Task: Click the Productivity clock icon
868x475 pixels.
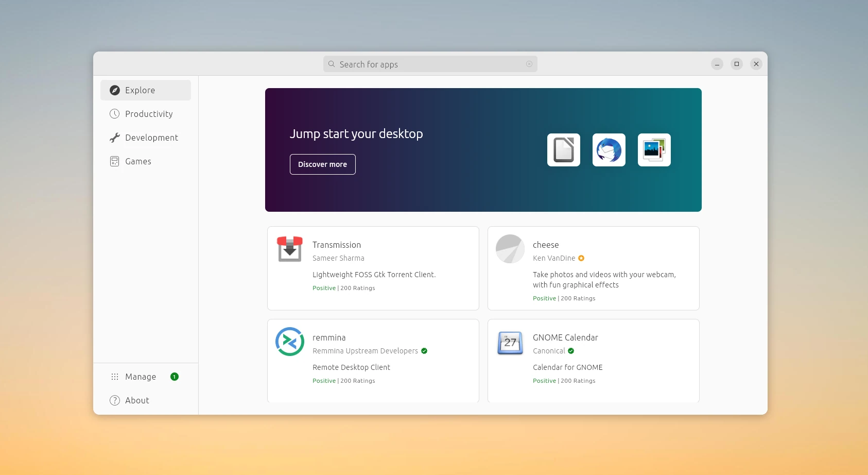Action: pyautogui.click(x=115, y=114)
